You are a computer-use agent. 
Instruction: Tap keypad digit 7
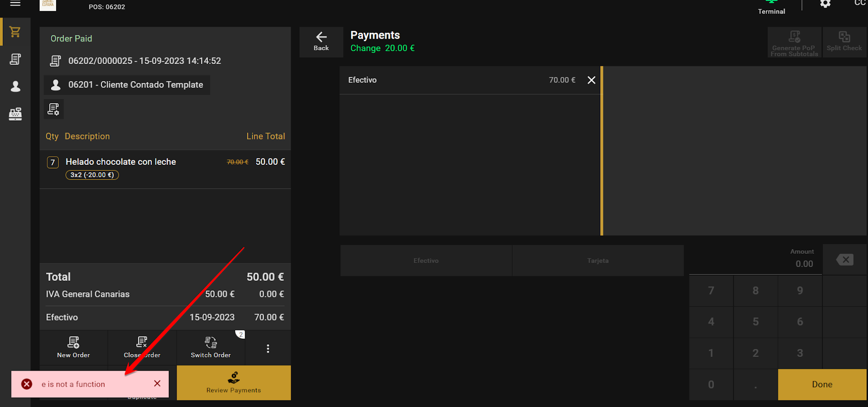(711, 291)
